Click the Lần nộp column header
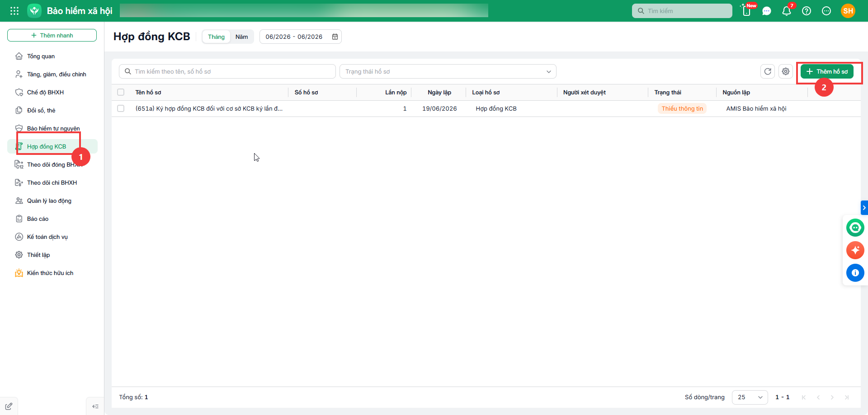Screen dimensions: 868x415 [x=396, y=92]
